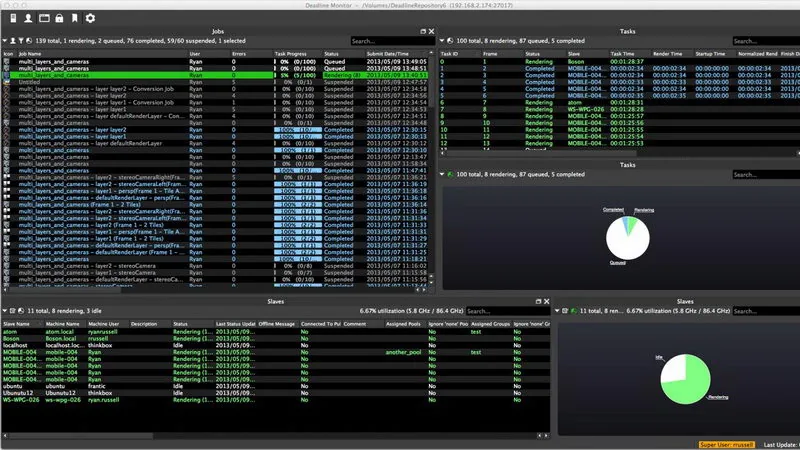Open settings gear in top toolbar
Image resolution: width=800 pixels, height=450 pixels.
coord(90,18)
